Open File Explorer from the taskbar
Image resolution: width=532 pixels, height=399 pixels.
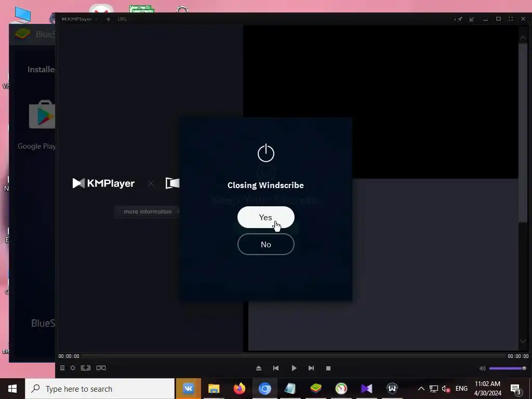[214, 389]
